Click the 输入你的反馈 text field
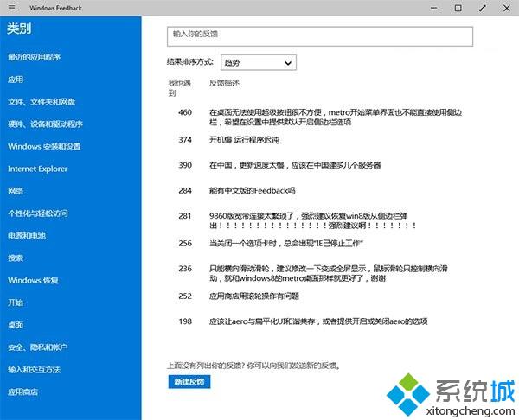This screenshot has width=519, height=420. coord(320,36)
